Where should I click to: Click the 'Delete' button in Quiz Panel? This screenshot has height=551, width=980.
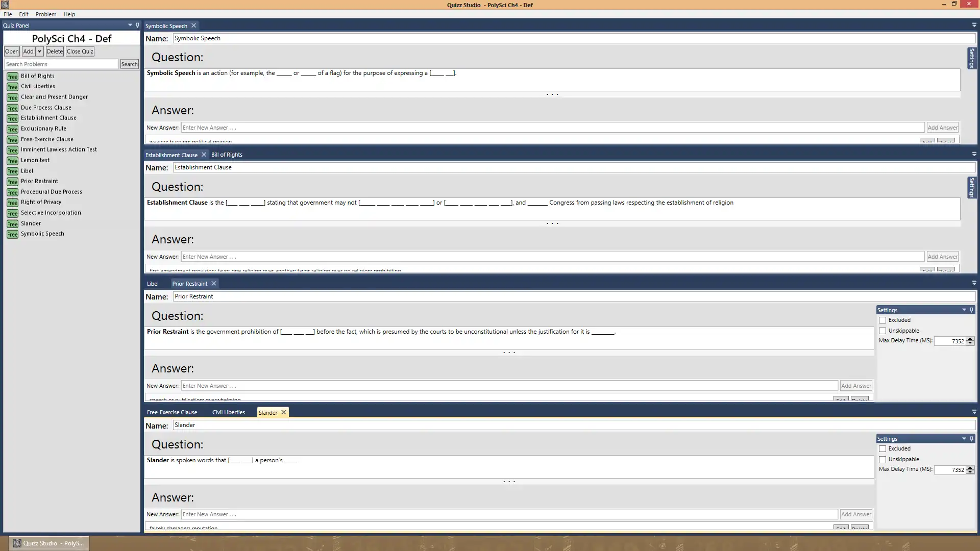click(54, 51)
